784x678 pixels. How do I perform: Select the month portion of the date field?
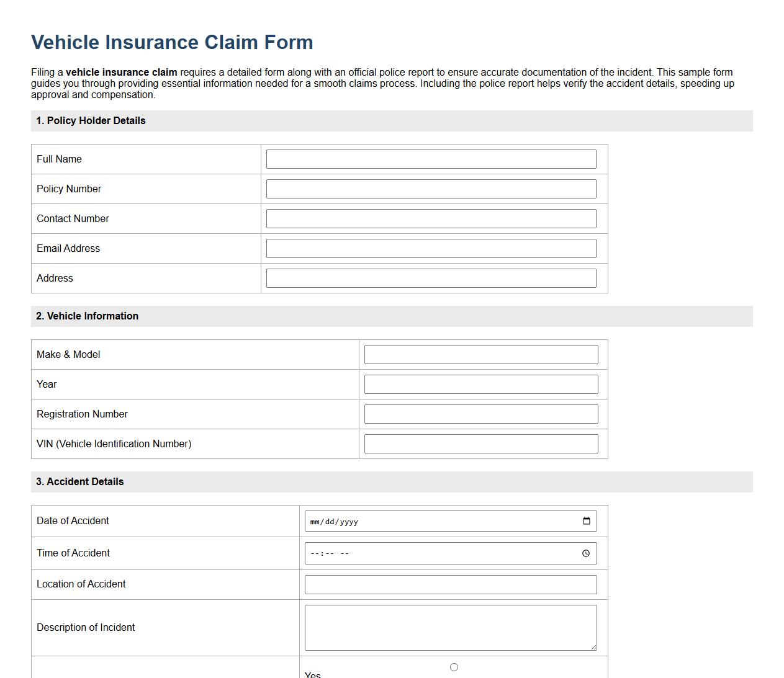coord(315,522)
